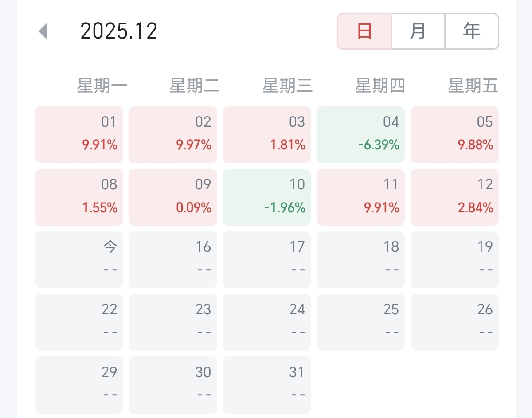The image size is (532, 418).
Task: Select day 01 cell showing 9.91%
Action: (79, 135)
